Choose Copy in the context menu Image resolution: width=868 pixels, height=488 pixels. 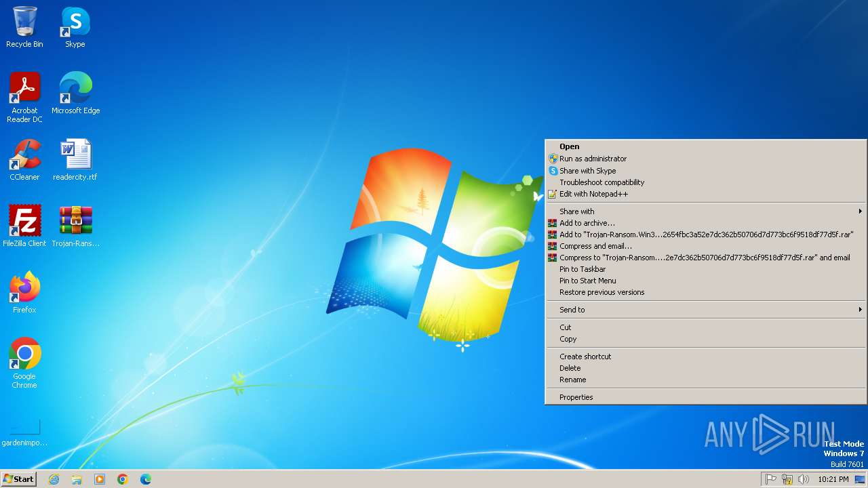pos(705,339)
